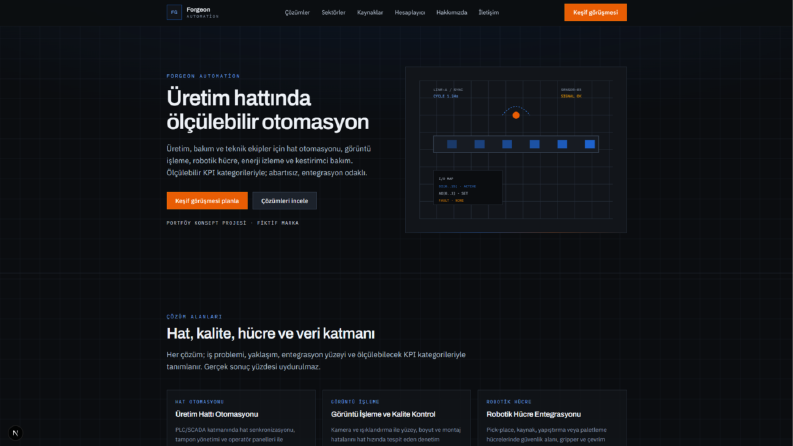Open the Çözümler menu item
The width and height of the screenshot is (793, 446).
point(297,13)
